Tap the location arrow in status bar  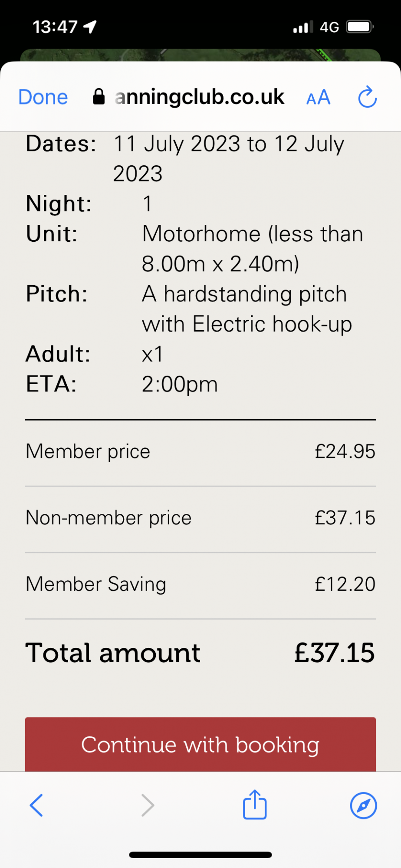(90, 27)
